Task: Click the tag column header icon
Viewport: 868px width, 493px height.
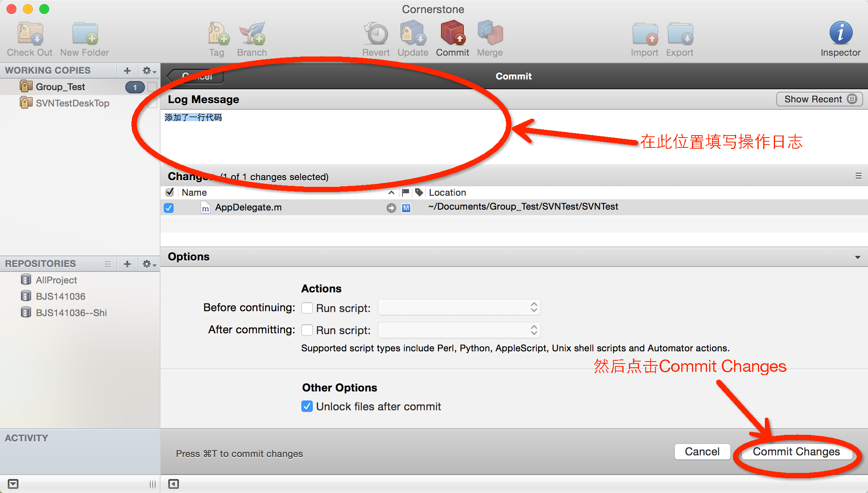Action: pyautogui.click(x=419, y=192)
